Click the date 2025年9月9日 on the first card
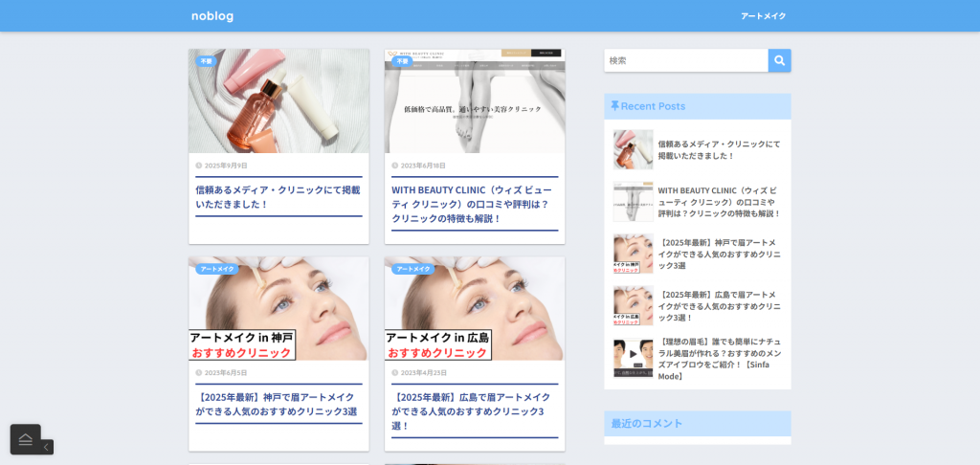Image resolution: width=980 pixels, height=465 pixels. tap(226, 166)
